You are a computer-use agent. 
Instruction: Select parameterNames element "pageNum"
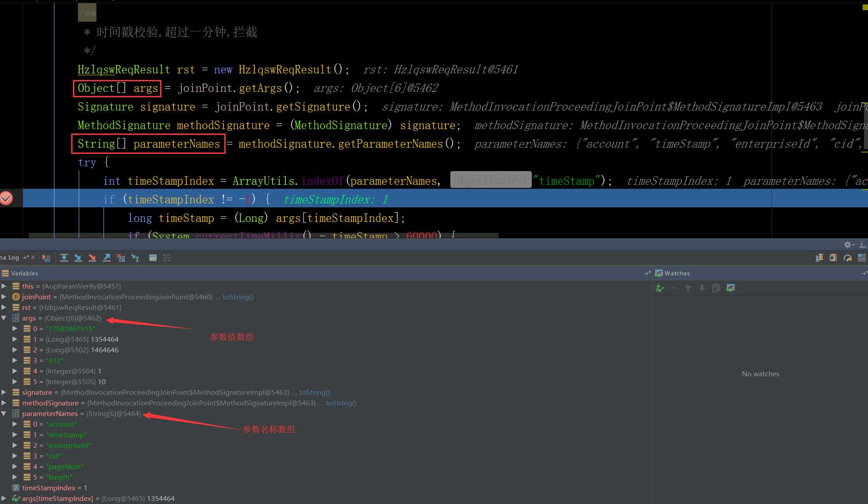coord(326,466)
